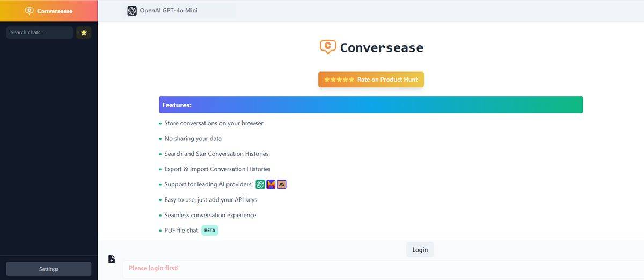Click 'PDF file chat' text
This screenshot has height=280, width=644.
click(x=181, y=231)
